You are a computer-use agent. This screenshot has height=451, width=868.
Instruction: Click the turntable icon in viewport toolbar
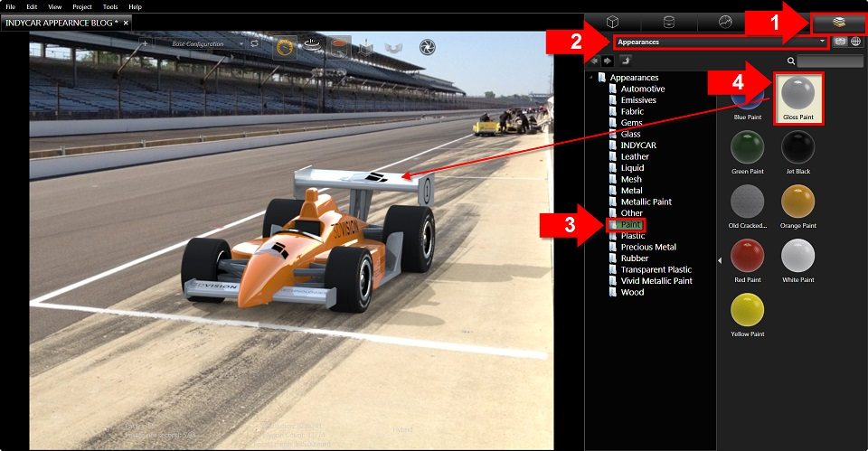(312, 45)
